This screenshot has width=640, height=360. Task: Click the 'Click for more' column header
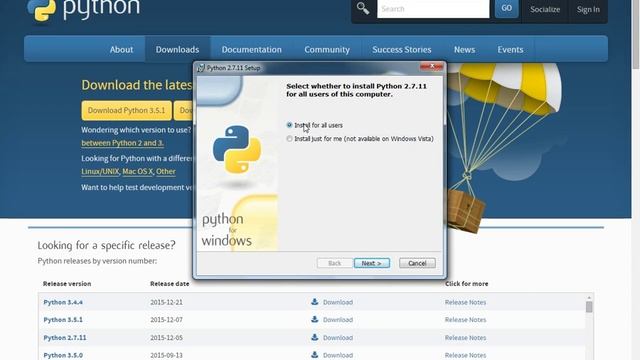tap(467, 284)
